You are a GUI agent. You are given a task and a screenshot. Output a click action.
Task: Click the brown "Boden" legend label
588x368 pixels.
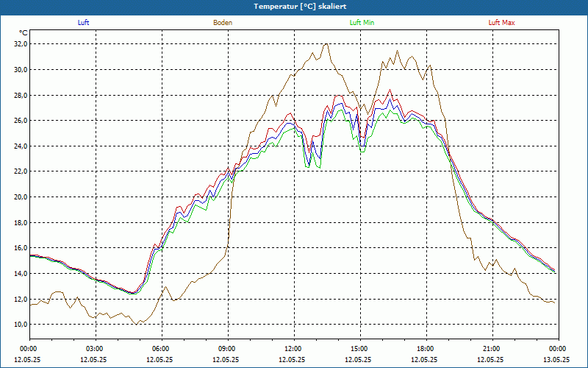(x=223, y=23)
